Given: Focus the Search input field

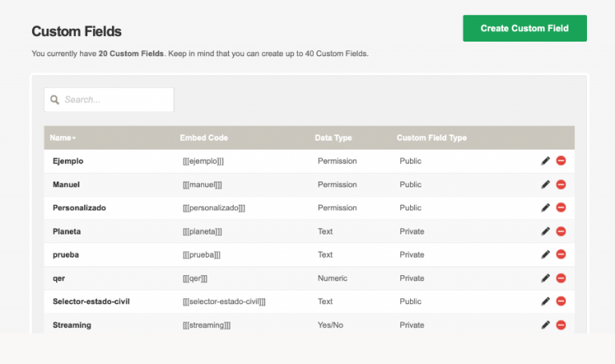Looking at the screenshot, I should click(116, 100).
